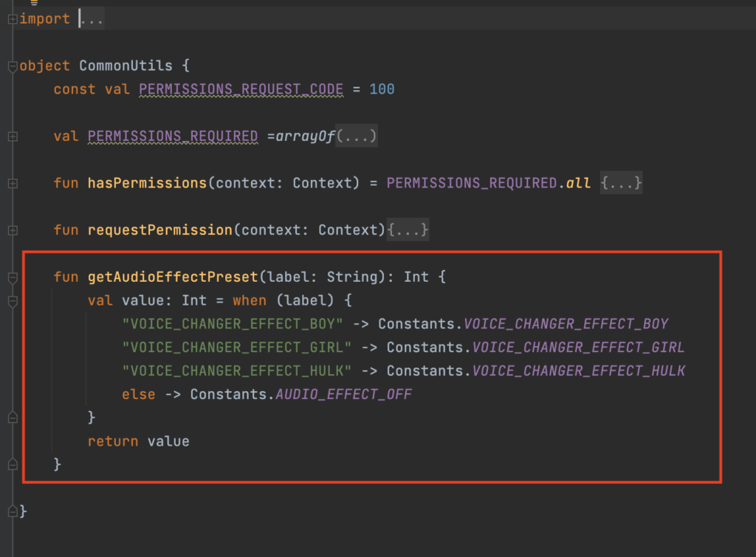The width and height of the screenshot is (756, 557).
Task: Click the folded ellipsis after import
Action: 92,19
